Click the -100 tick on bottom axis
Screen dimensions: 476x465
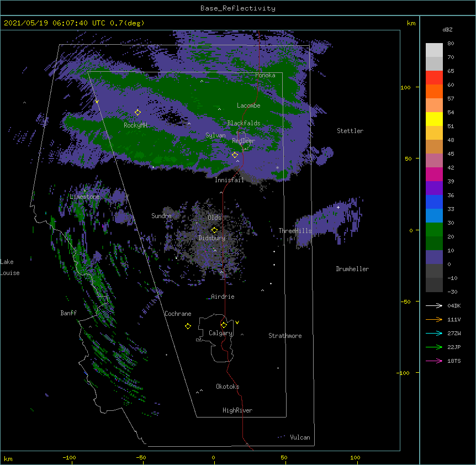coord(69,457)
